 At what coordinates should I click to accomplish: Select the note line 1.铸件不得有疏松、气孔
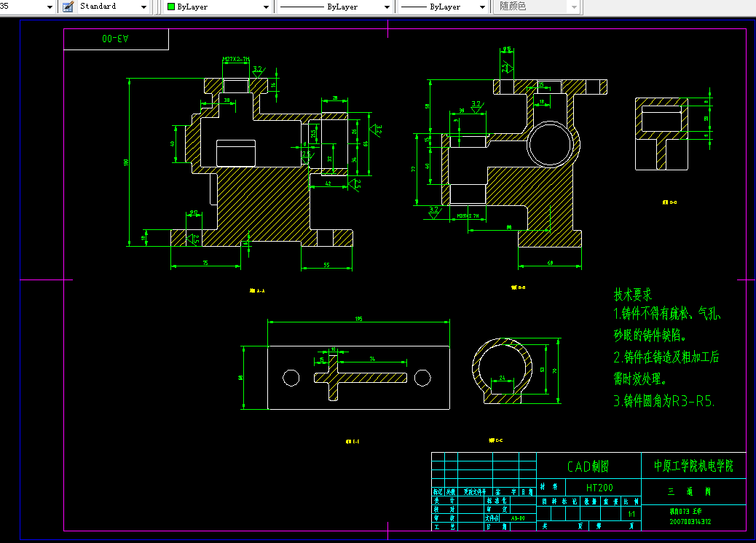(x=667, y=314)
